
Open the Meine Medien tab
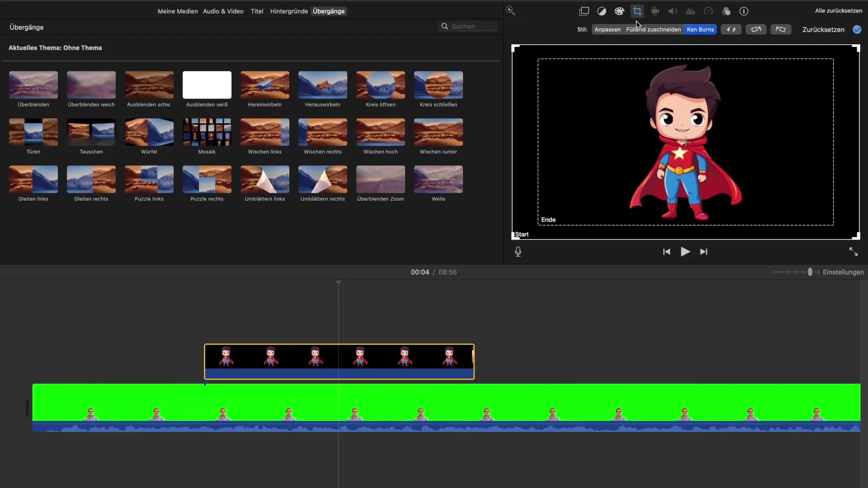pyautogui.click(x=178, y=11)
